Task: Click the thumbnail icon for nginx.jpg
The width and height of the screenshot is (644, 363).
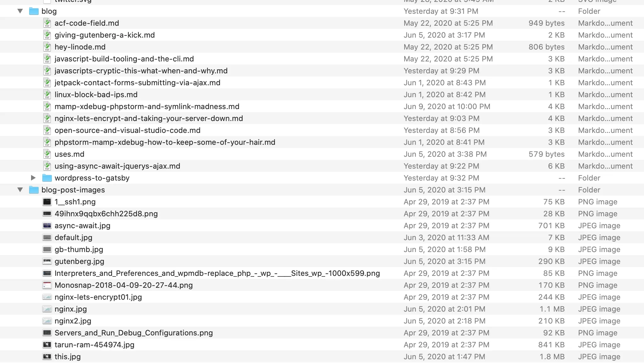Action: [47, 309]
